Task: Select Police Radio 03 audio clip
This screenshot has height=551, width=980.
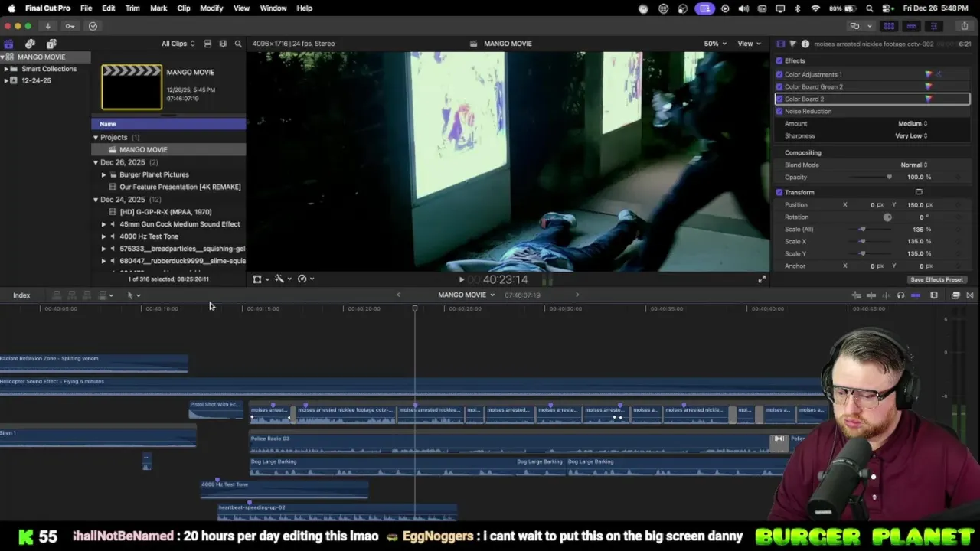Action: [509, 444]
